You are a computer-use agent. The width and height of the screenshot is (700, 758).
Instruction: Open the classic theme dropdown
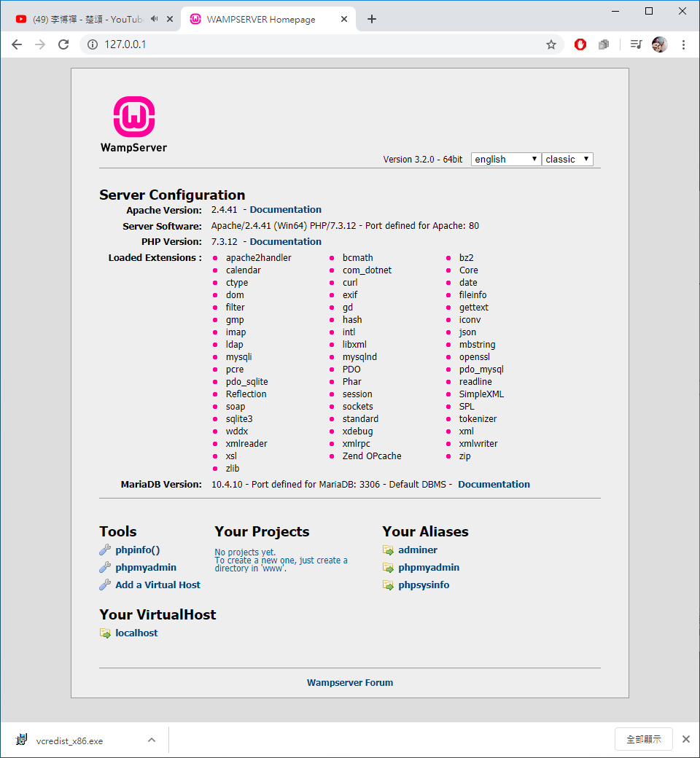click(x=567, y=159)
